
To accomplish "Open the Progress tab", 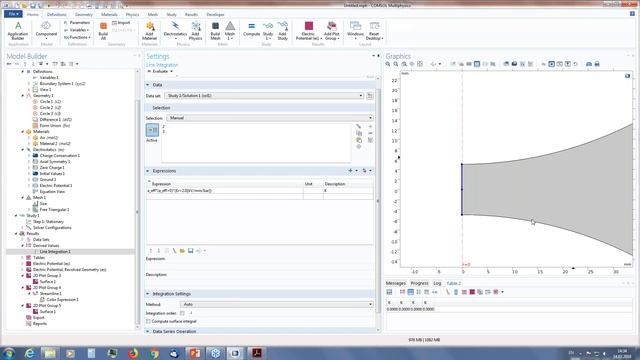I will (419, 283).
